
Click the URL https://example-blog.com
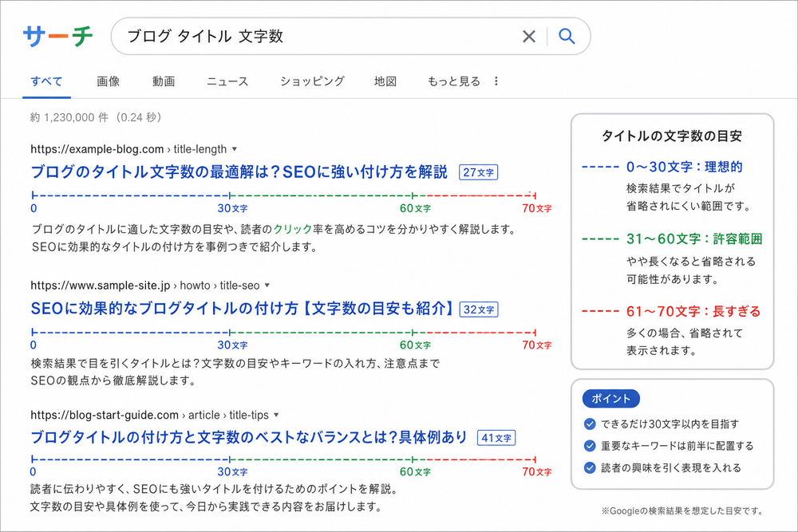[97, 149]
